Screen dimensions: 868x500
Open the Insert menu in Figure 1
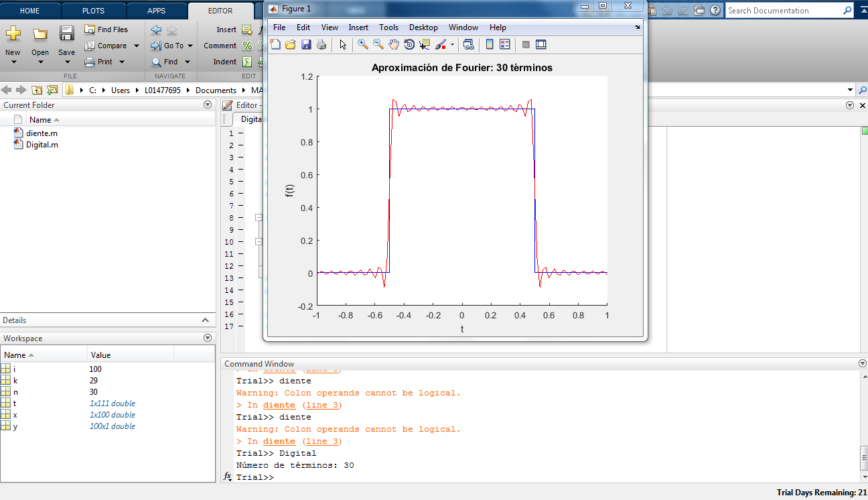click(x=358, y=27)
